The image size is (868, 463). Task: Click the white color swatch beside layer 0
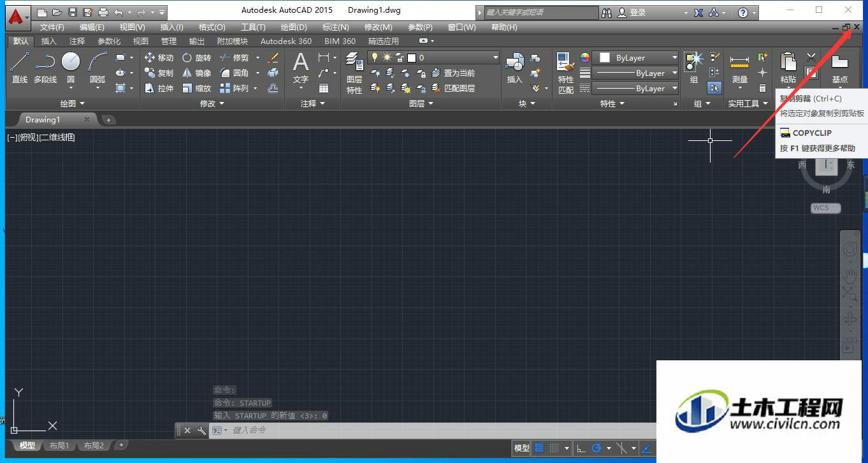412,57
